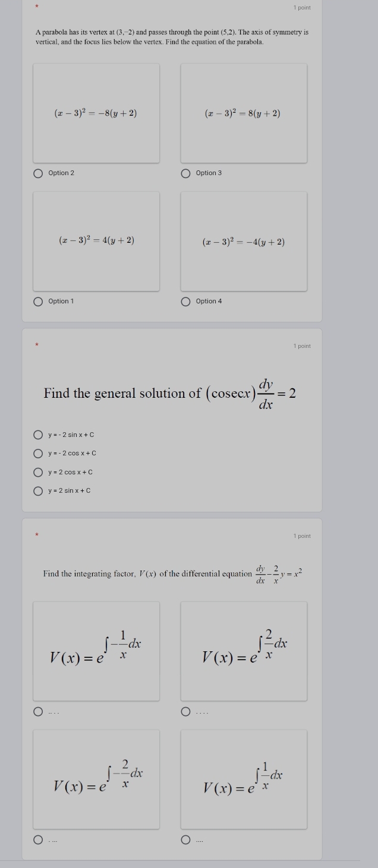
Task: Select radio button beneath the e^∫2/x dx card
Action: [185, 712]
